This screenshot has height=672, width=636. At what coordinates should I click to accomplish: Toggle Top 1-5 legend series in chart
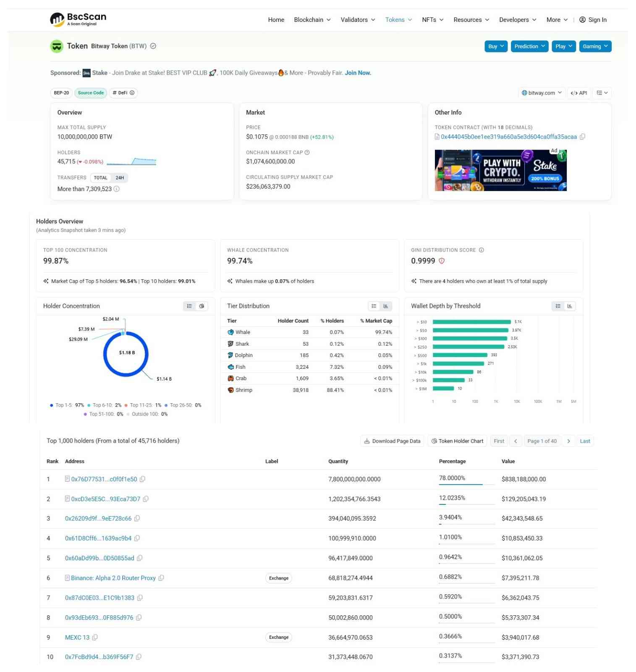coord(67,406)
